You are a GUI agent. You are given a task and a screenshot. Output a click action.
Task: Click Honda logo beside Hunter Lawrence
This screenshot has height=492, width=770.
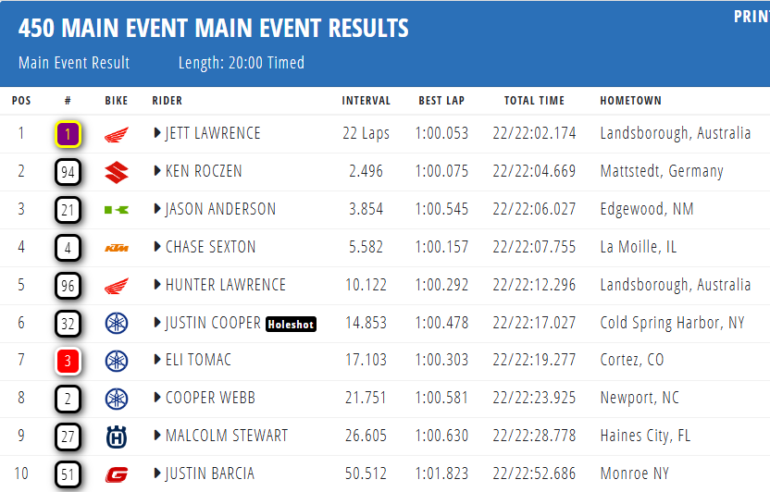click(117, 286)
